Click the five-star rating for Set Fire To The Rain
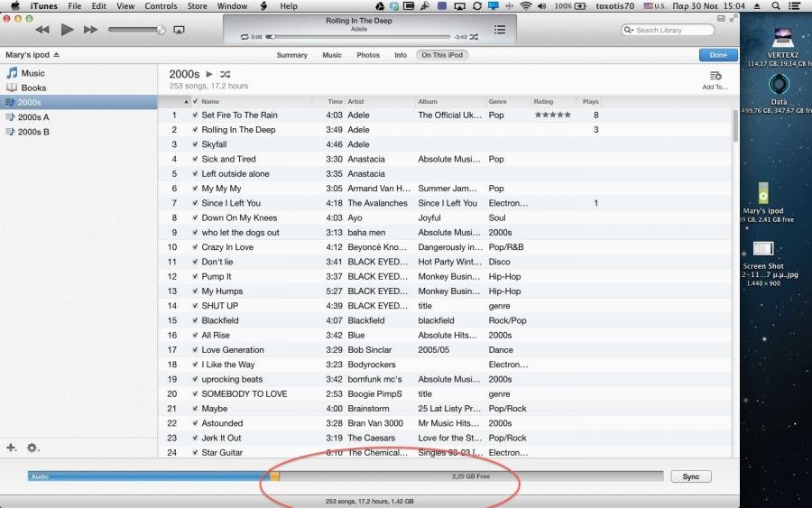The height and width of the screenshot is (508, 812). [552, 115]
